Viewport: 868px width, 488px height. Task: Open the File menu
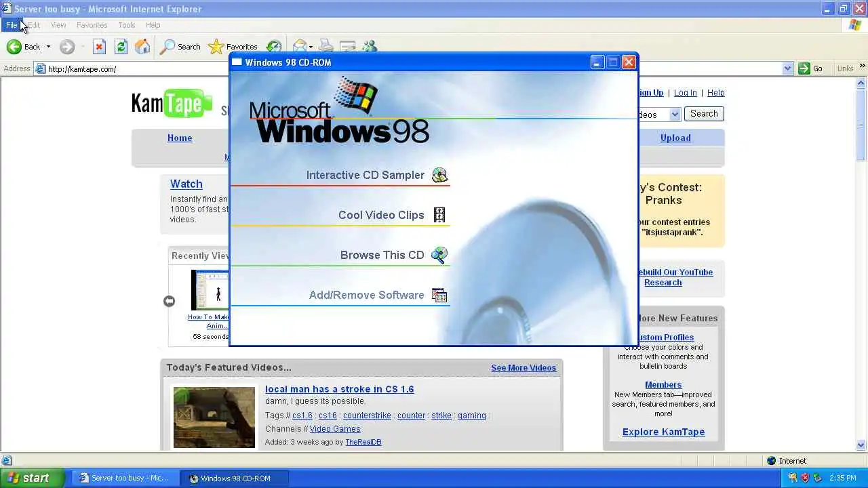tap(12, 25)
